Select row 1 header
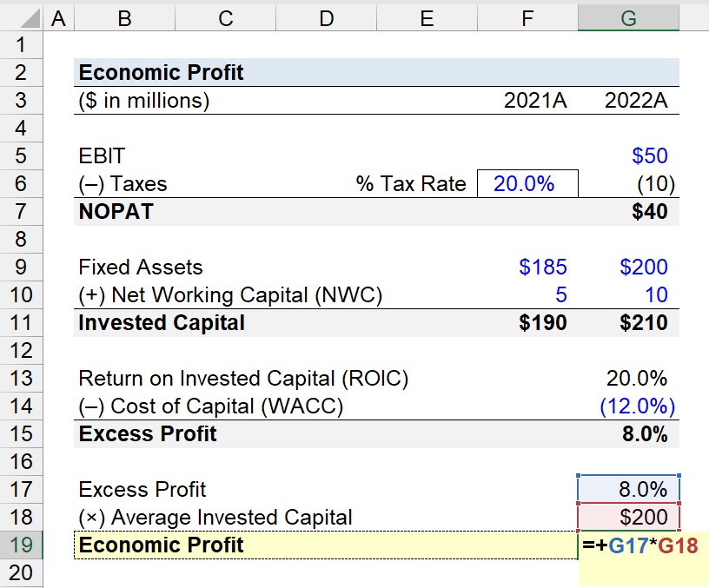This screenshot has width=709, height=588. [21, 45]
